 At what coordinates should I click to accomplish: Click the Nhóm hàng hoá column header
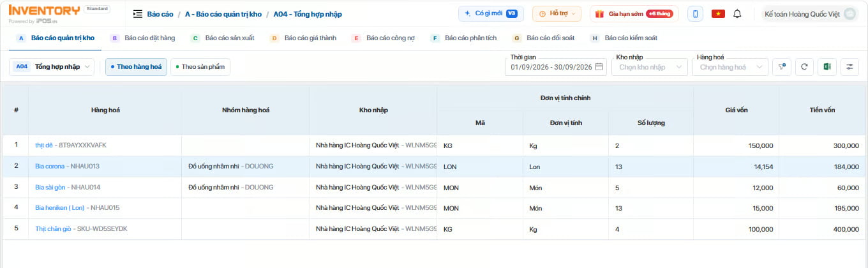pyautogui.click(x=246, y=110)
